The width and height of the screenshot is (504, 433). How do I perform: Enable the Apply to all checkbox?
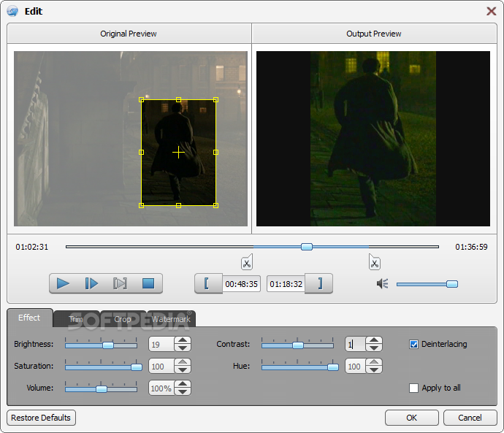[413, 388]
